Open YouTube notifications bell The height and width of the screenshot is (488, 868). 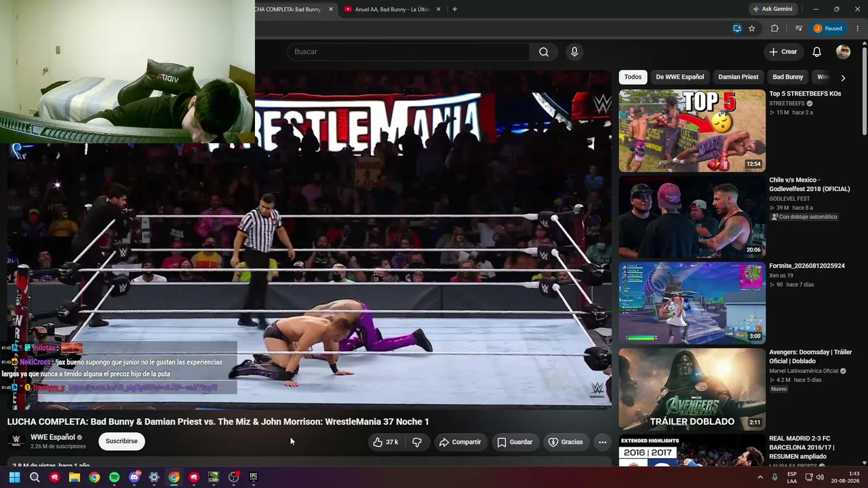coord(817,52)
